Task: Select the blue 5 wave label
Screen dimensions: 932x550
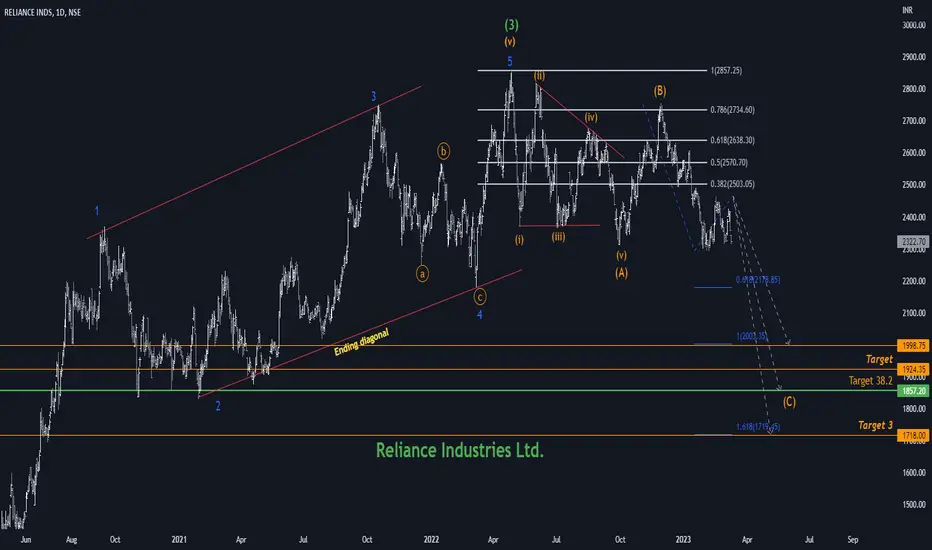Action: point(509,61)
